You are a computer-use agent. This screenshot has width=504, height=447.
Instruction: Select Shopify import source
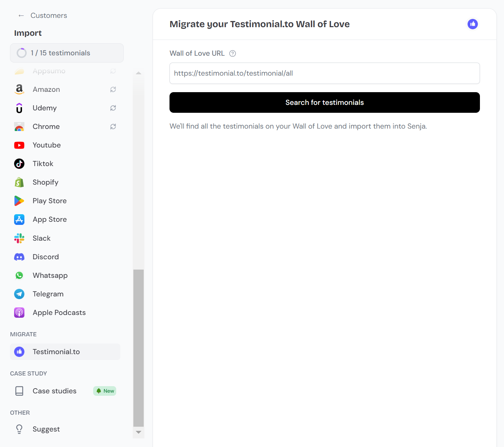tap(65, 182)
